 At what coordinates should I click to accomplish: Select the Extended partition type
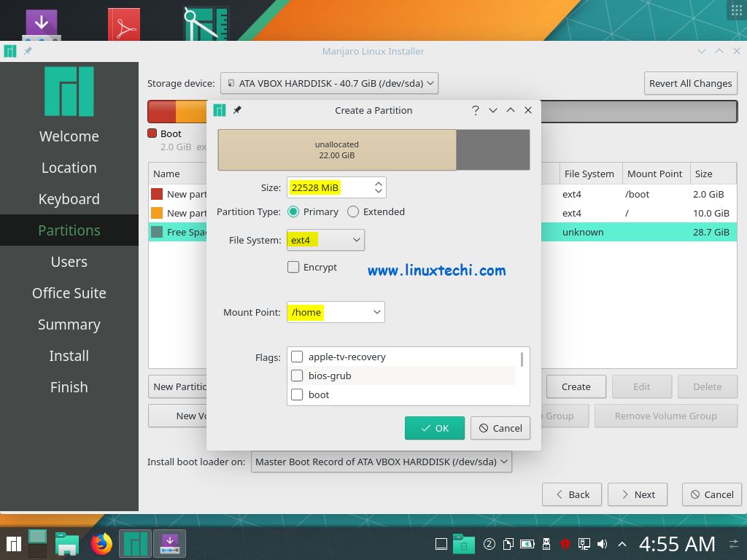[352, 211]
